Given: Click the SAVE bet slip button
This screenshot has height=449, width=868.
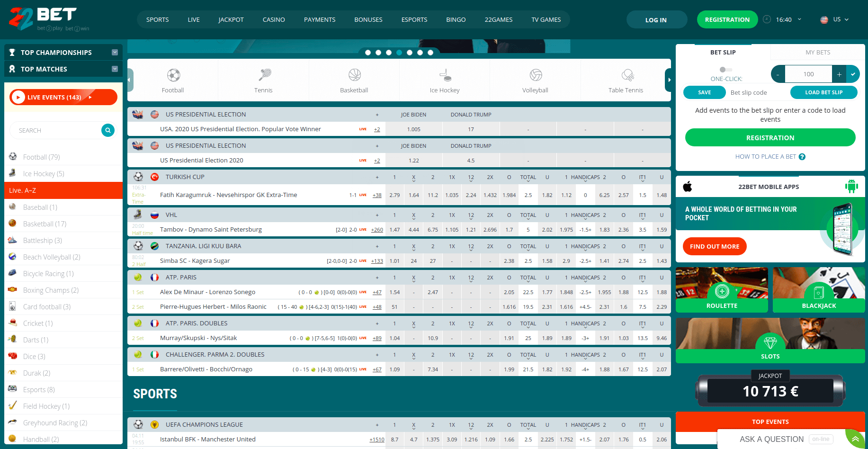Looking at the screenshot, I should point(705,92).
